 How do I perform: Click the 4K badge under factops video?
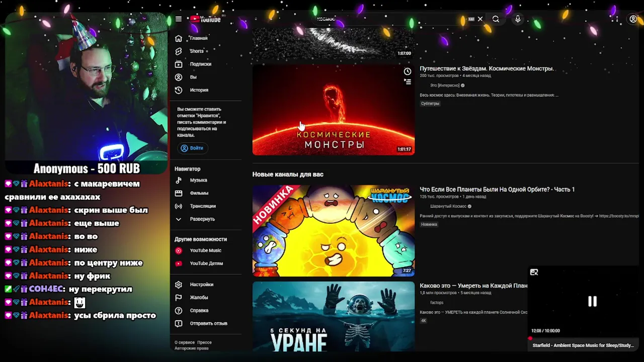424,321
